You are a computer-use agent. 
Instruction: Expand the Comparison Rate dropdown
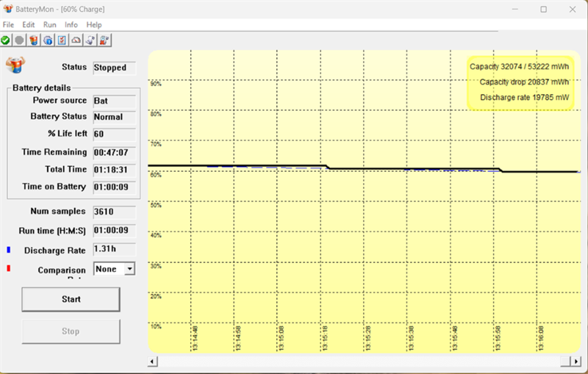(x=130, y=269)
